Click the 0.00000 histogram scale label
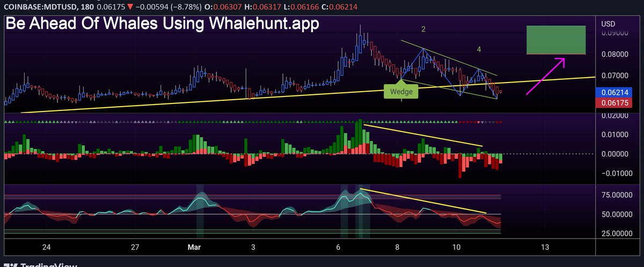This screenshot has width=644, height=267. [x=614, y=154]
